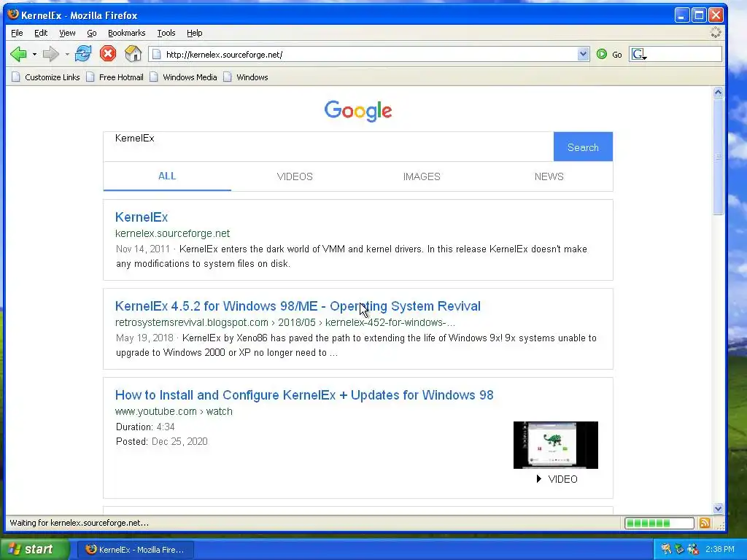Click the scrollbar up arrow
Screen dimensions: 747x560
(x=718, y=93)
